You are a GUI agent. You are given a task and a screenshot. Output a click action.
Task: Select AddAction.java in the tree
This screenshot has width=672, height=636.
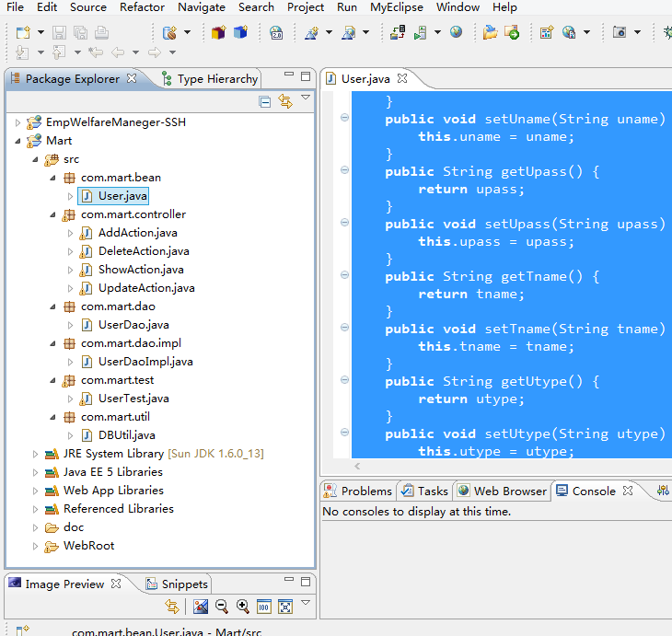[x=137, y=233]
